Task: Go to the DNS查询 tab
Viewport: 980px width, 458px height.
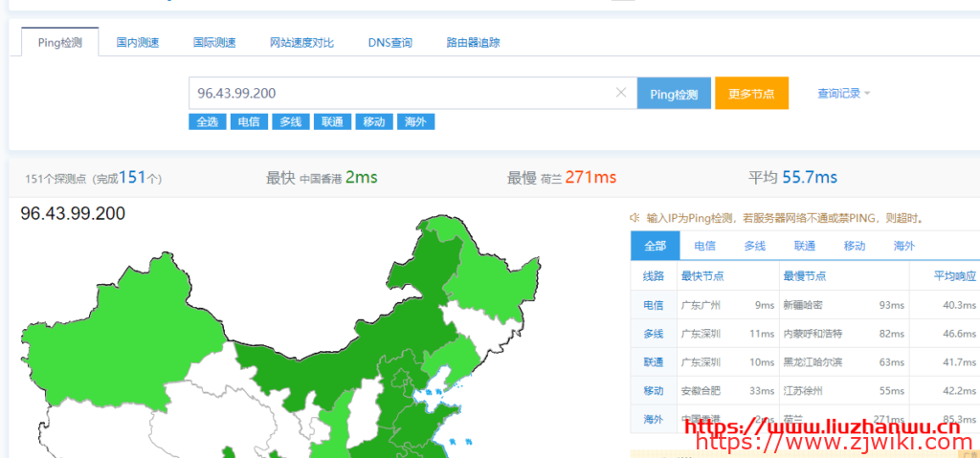Action: tap(390, 43)
